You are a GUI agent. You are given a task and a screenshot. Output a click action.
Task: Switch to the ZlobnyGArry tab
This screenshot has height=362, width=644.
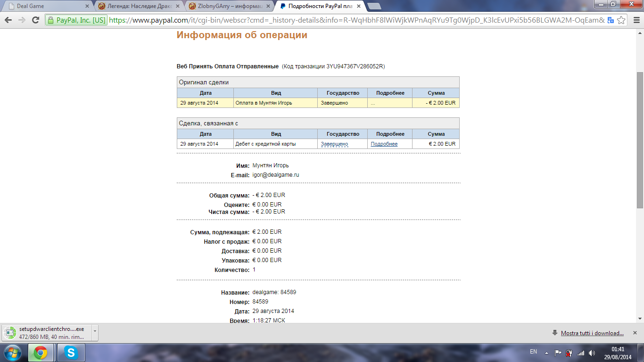pyautogui.click(x=229, y=6)
